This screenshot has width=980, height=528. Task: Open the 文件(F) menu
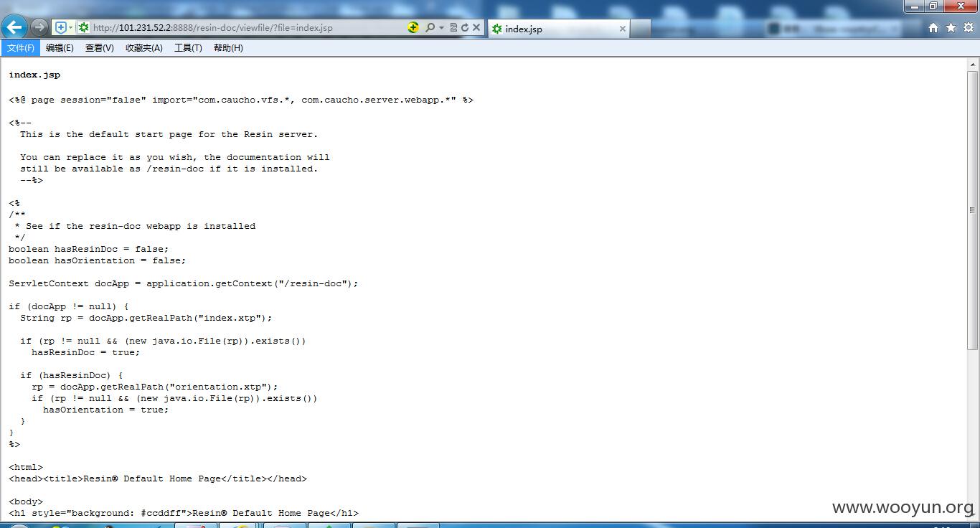[20, 48]
